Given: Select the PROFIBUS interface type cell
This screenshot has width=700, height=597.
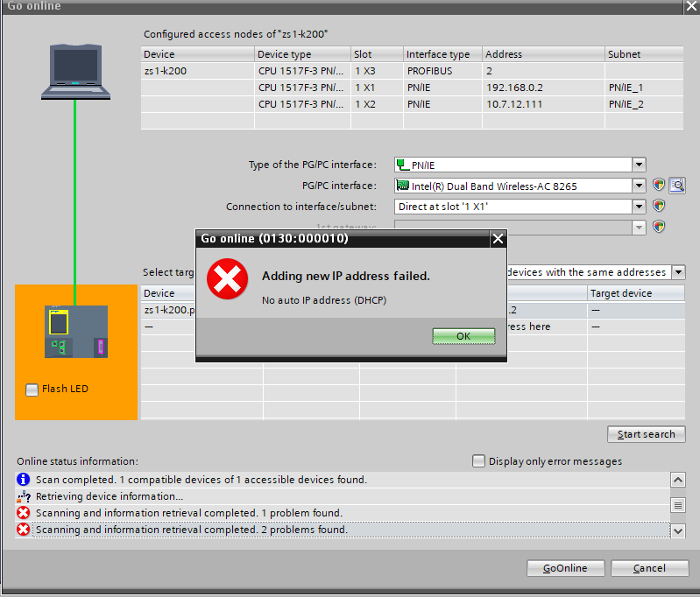Looking at the screenshot, I should click(442, 71).
